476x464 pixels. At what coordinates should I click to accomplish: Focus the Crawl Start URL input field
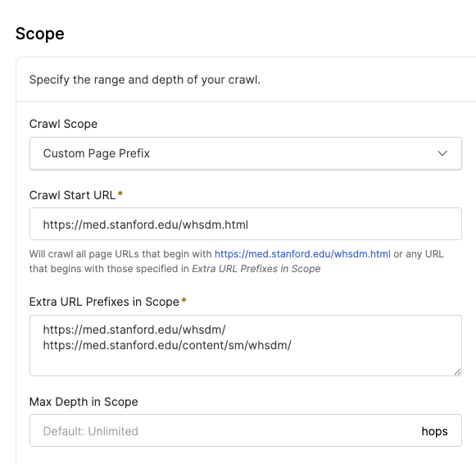coord(246,224)
